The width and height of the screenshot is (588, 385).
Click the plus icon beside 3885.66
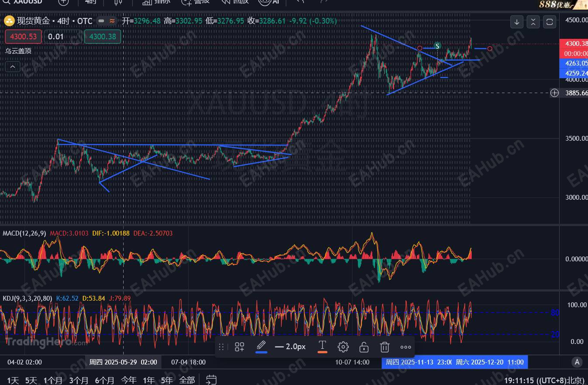click(x=555, y=93)
